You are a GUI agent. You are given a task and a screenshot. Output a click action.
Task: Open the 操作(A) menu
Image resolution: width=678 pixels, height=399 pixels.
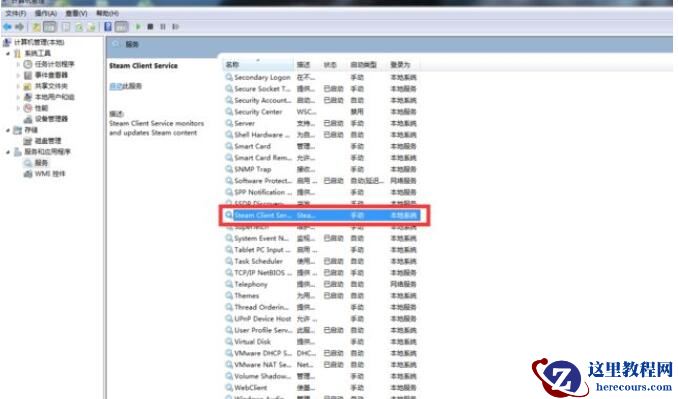coord(46,13)
